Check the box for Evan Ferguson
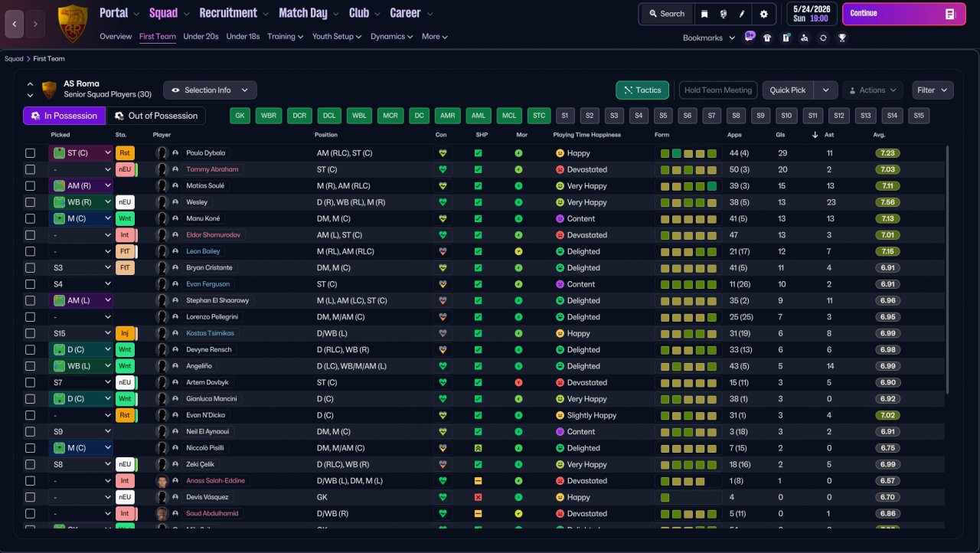 pyautogui.click(x=30, y=284)
